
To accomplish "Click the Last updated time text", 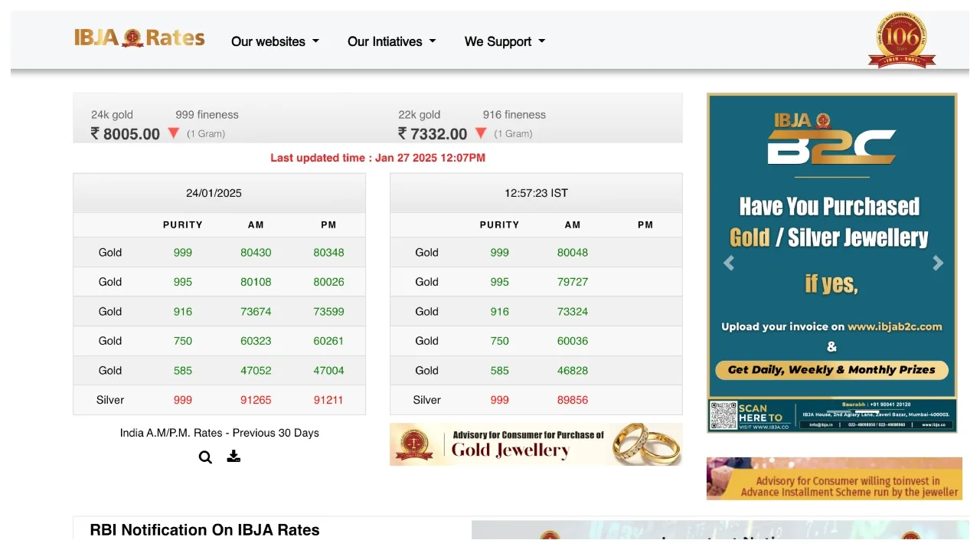I will (377, 158).
